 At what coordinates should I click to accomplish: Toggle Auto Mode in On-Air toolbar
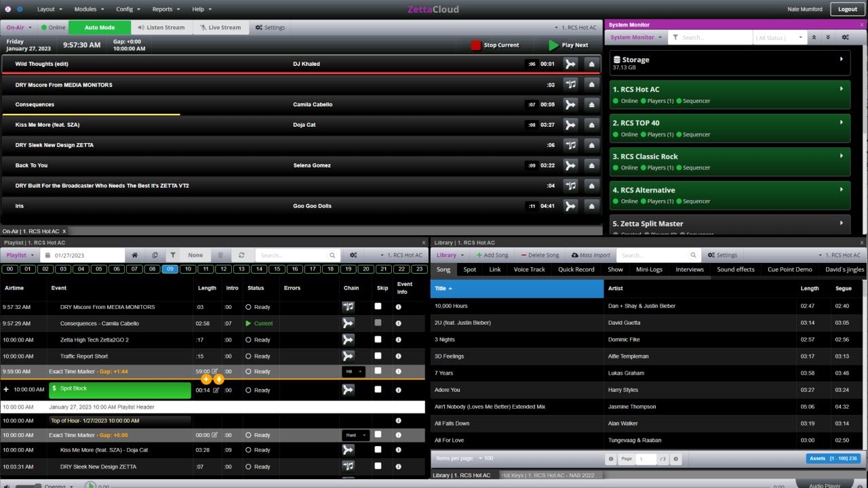100,28
